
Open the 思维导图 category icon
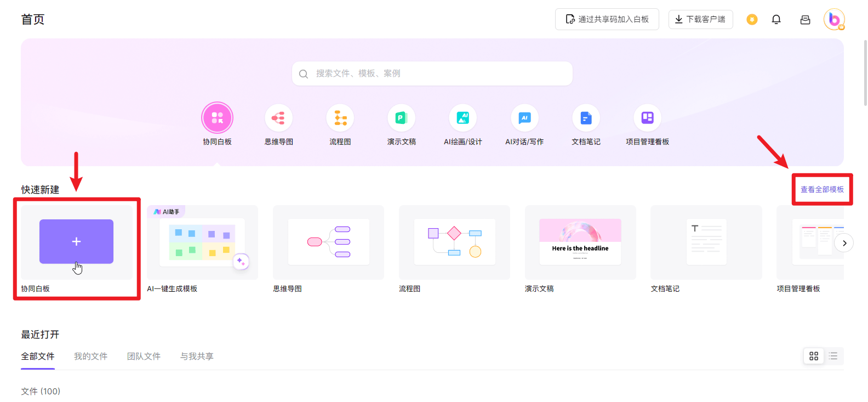(x=278, y=118)
